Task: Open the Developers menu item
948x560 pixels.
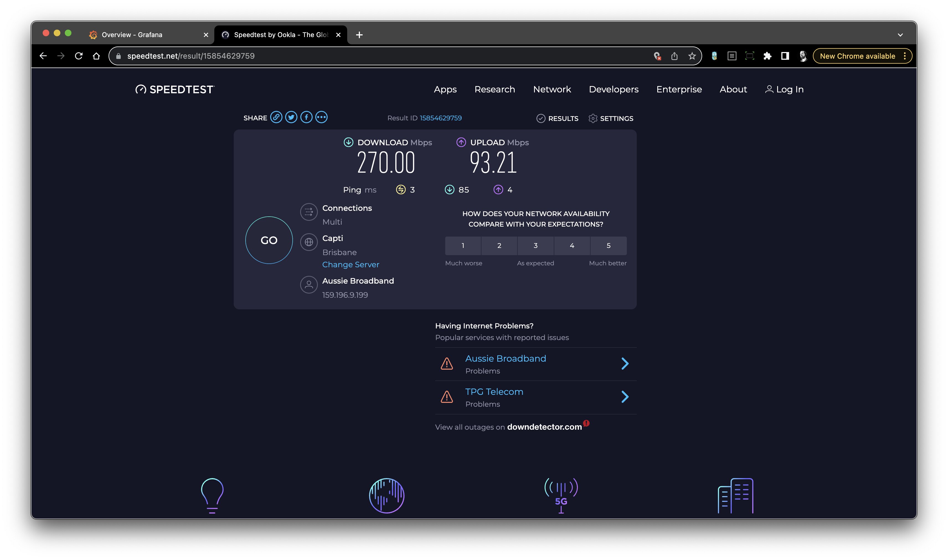Action: (x=613, y=89)
